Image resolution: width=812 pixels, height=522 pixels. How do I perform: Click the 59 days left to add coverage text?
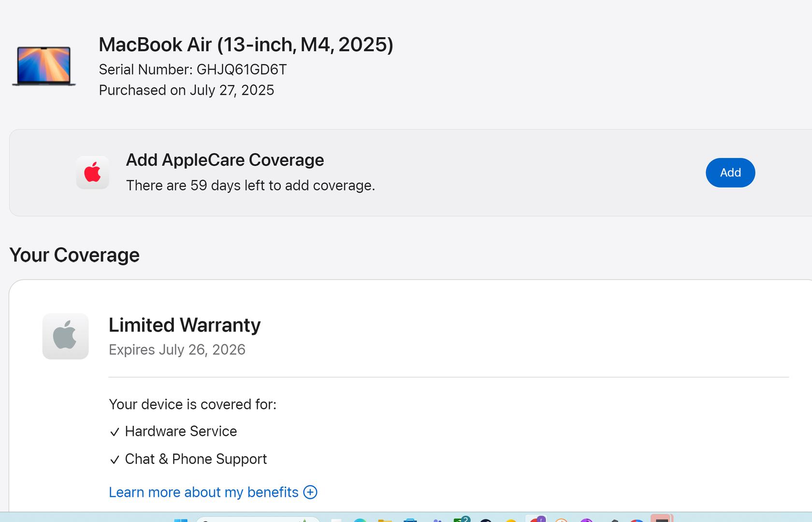pos(250,186)
